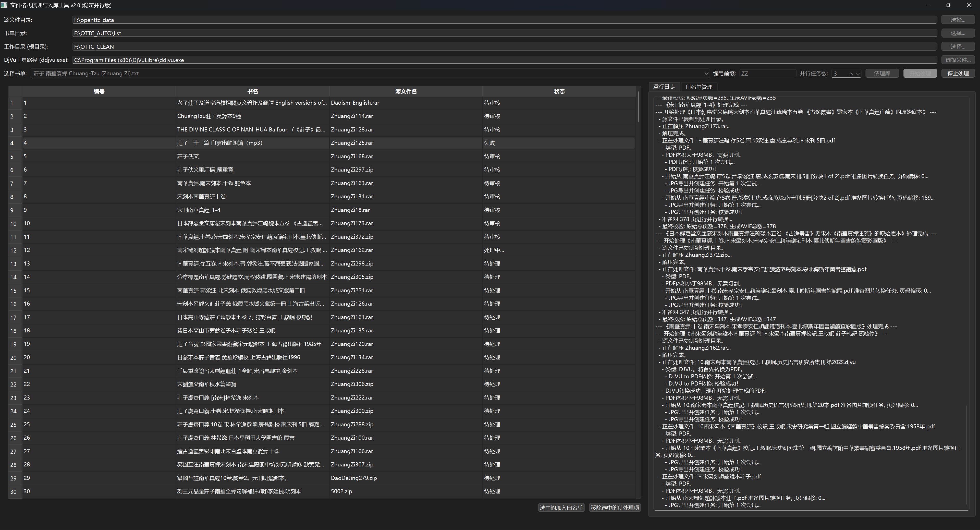This screenshot has width=980, height=530.
Task: Switch to 运行日志 tab
Action: [x=664, y=87]
